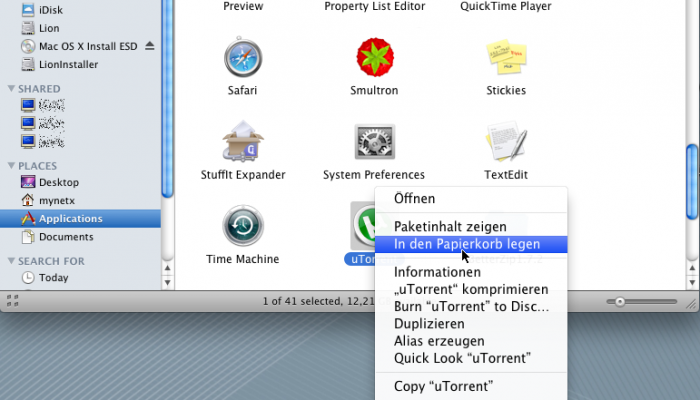Image resolution: width=700 pixels, height=400 pixels.
Task: Select the Lion volume in sidebar
Action: 40,28
